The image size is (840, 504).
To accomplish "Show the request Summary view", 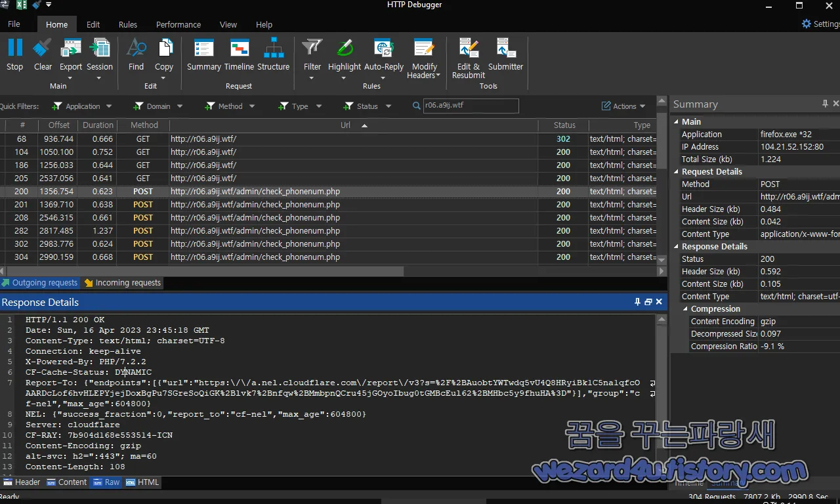I will (x=204, y=54).
